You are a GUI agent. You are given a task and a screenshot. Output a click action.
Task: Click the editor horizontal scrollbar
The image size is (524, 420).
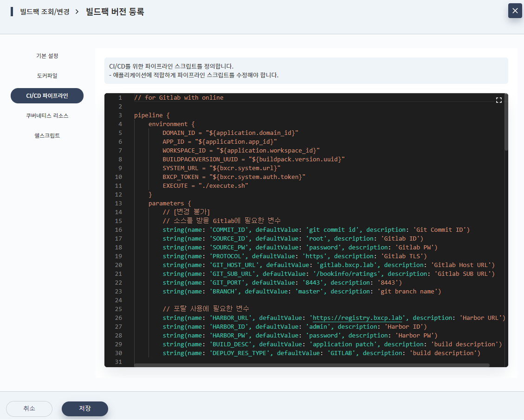[x=312, y=365]
